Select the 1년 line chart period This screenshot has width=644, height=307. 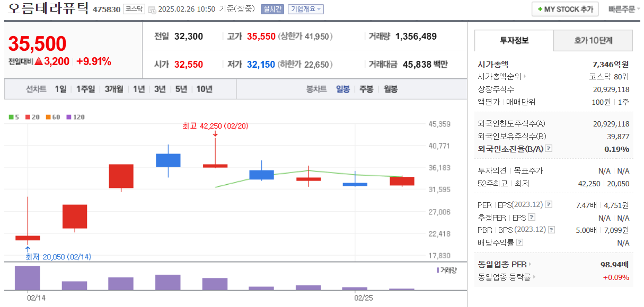139,89
